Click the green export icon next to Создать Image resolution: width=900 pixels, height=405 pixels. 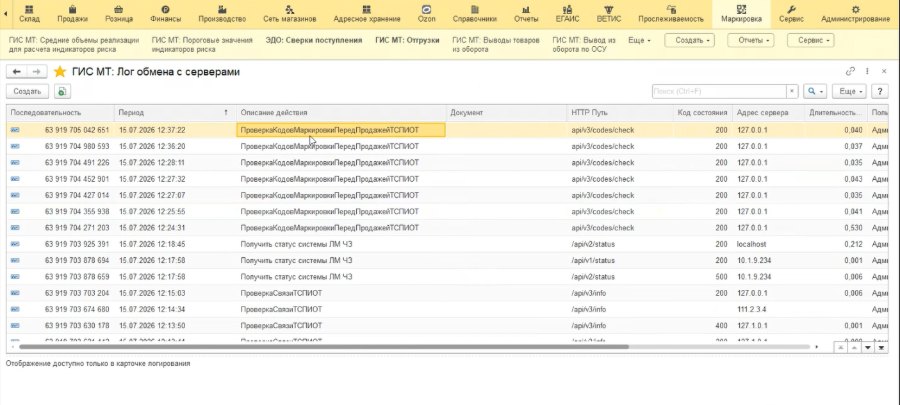(63, 91)
